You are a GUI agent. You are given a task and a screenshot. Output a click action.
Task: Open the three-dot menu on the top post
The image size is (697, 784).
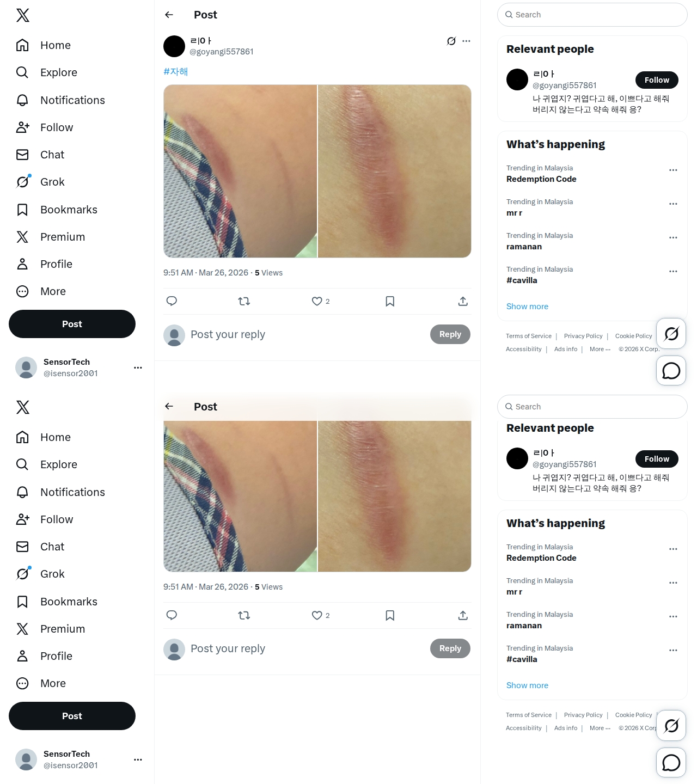467,41
